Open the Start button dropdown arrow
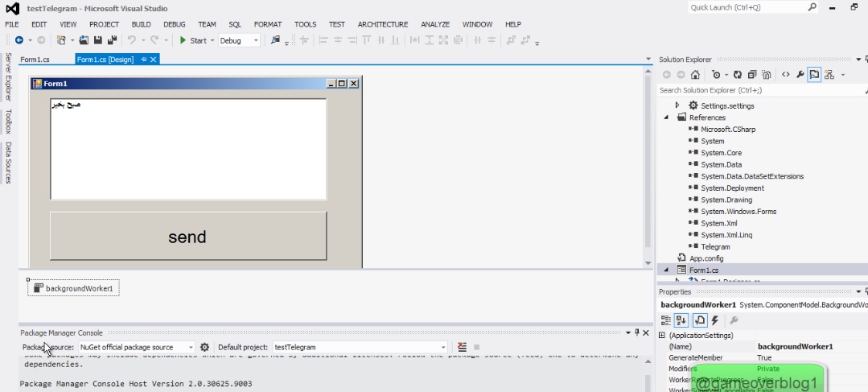 (x=212, y=40)
